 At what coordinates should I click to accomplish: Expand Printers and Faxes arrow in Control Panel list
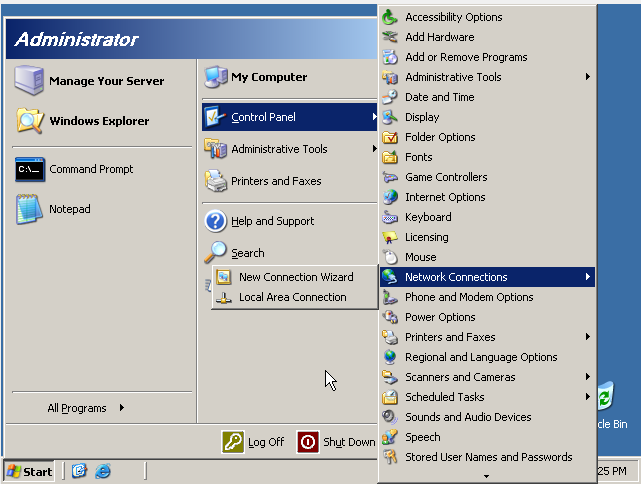click(588, 336)
